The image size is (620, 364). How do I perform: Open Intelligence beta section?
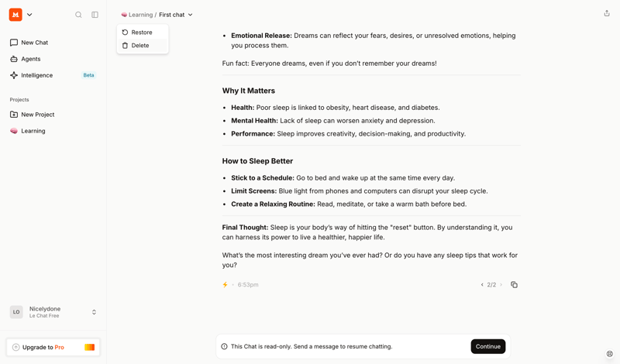point(37,75)
